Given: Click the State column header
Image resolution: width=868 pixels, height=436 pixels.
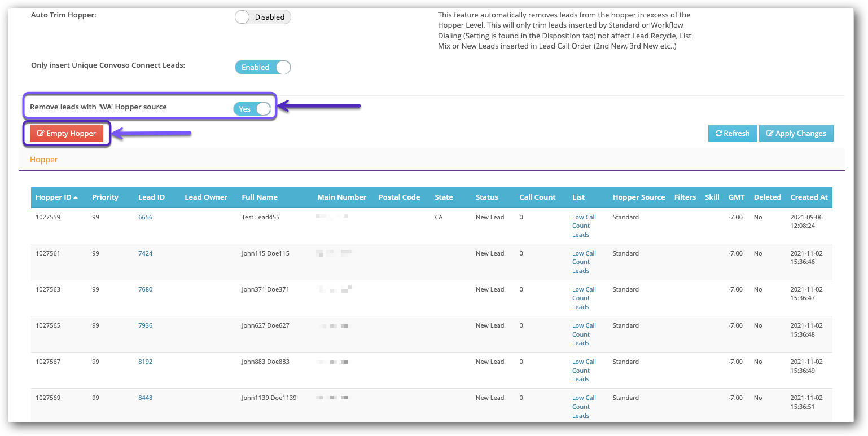Looking at the screenshot, I should tap(444, 197).
